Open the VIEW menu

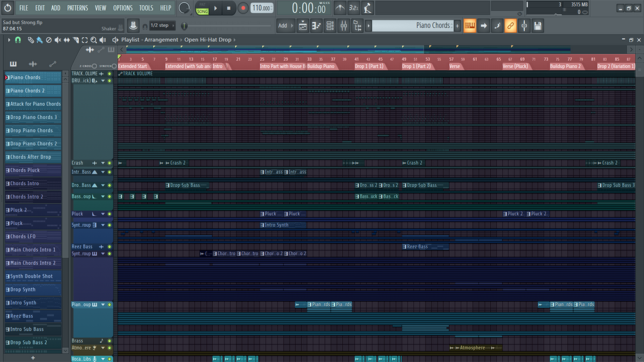click(x=100, y=8)
